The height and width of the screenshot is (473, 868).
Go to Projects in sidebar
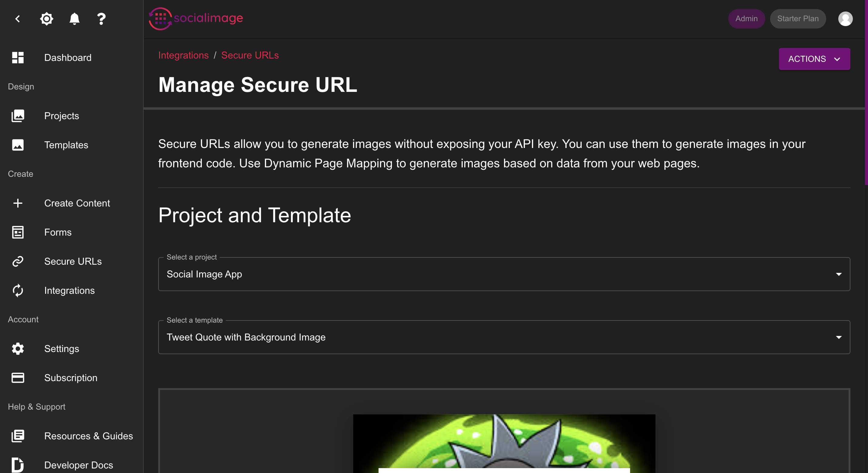click(62, 116)
